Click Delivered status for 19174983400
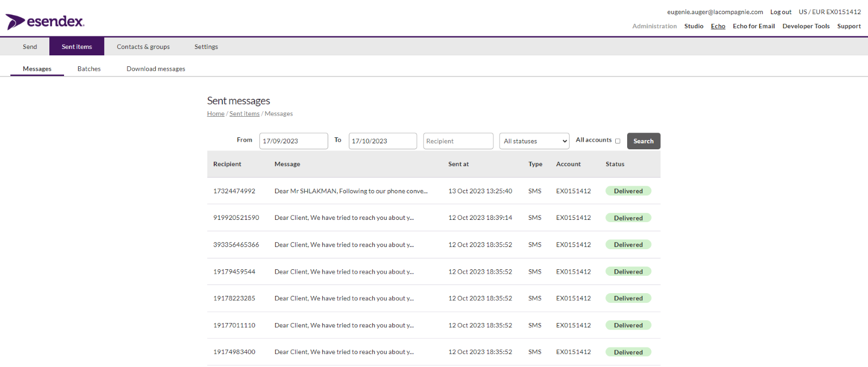The width and height of the screenshot is (868, 367). [x=628, y=352]
